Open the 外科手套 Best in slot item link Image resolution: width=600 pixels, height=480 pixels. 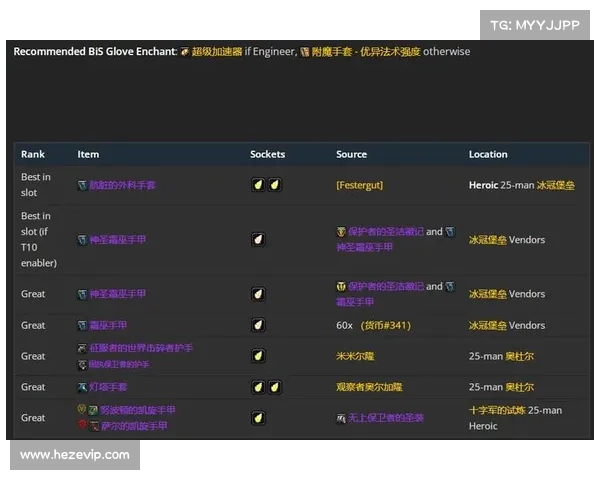click(x=122, y=186)
